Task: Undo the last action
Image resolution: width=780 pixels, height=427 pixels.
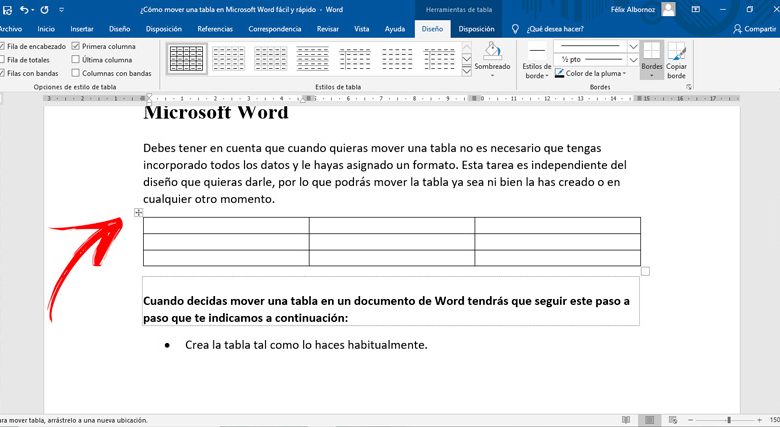Action: 24,9
